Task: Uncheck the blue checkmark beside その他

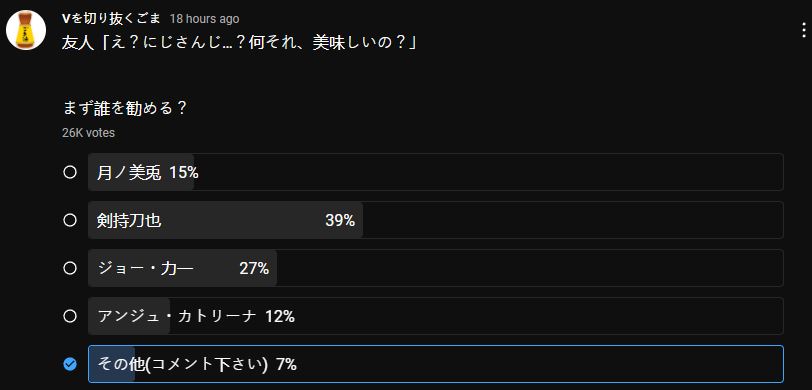Action: (x=70, y=364)
